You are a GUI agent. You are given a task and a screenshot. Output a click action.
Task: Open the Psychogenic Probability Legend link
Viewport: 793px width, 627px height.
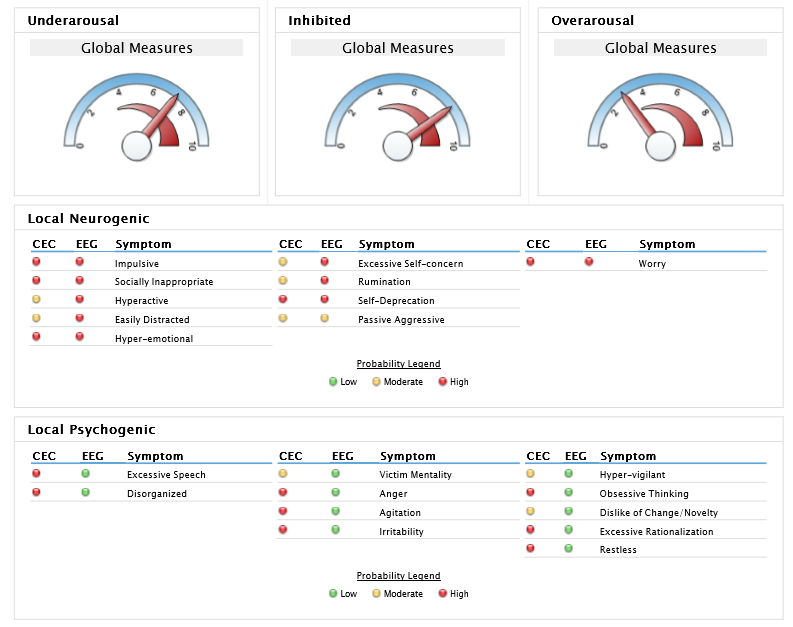click(399, 575)
